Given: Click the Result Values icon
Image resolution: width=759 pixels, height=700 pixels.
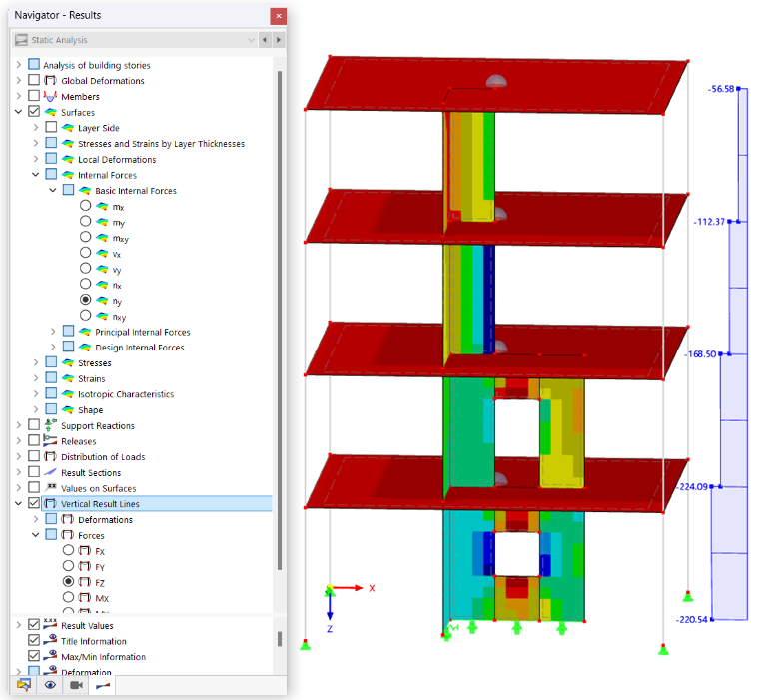Looking at the screenshot, I should [50, 624].
